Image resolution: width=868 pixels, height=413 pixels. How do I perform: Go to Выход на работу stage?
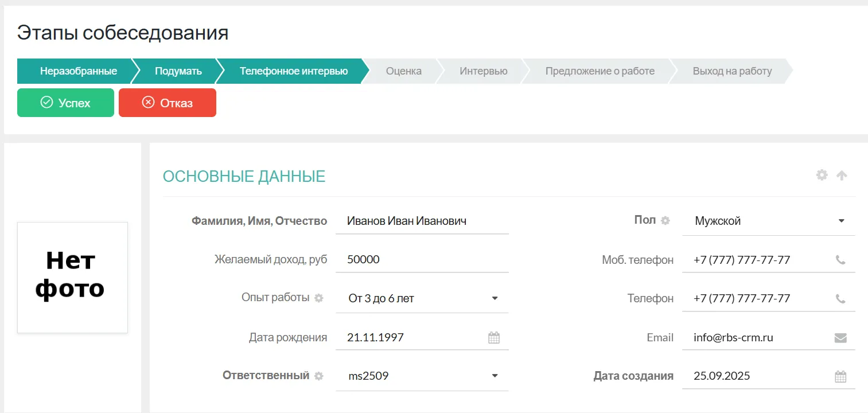tap(732, 71)
